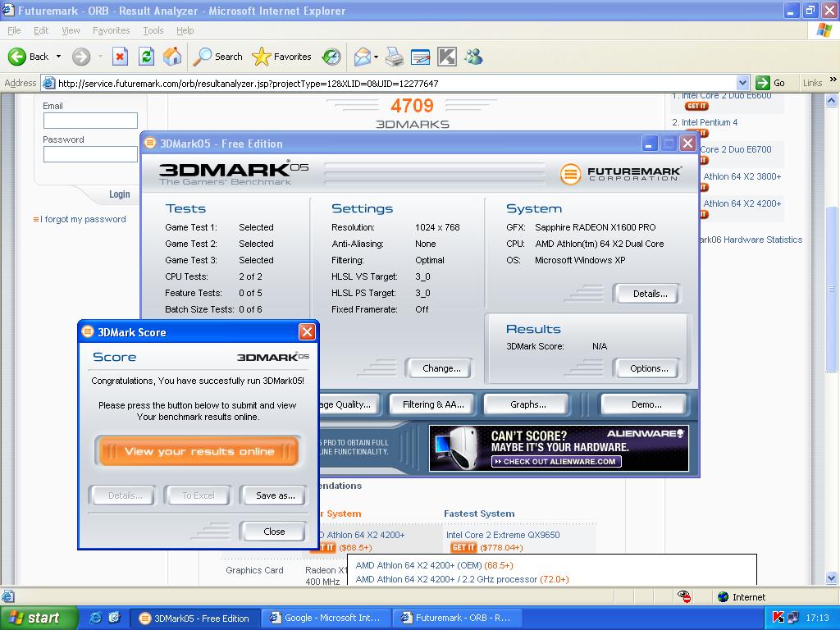Click the Intel Pentium 4 link
Image resolution: width=840 pixels, height=630 pixels.
point(710,122)
